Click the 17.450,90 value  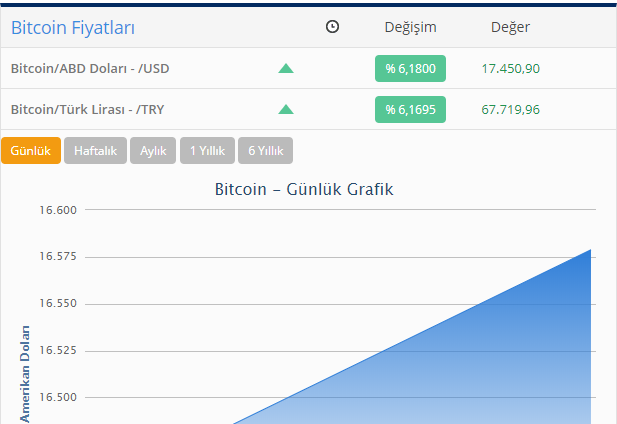[x=511, y=69]
